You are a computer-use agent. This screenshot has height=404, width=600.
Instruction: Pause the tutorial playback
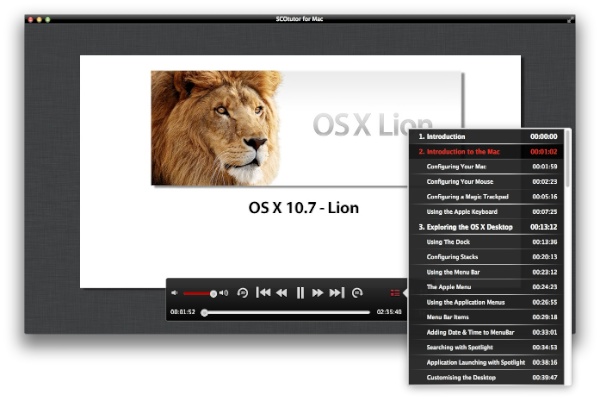point(300,293)
